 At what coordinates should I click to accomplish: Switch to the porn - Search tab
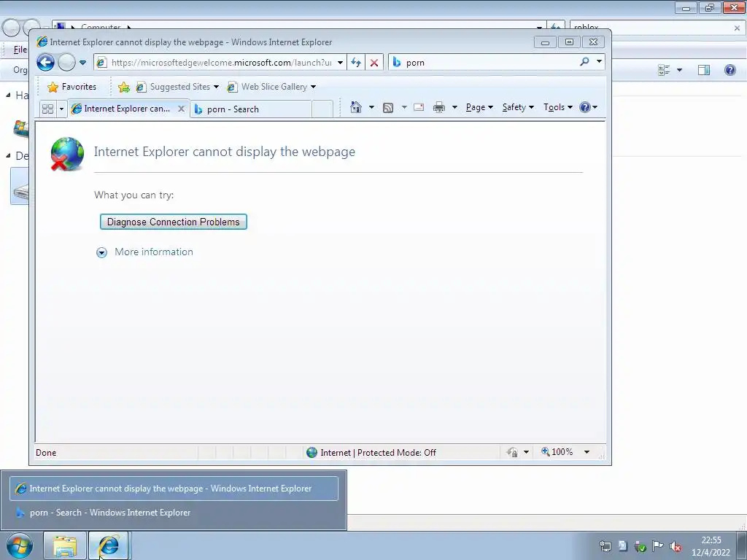252,109
